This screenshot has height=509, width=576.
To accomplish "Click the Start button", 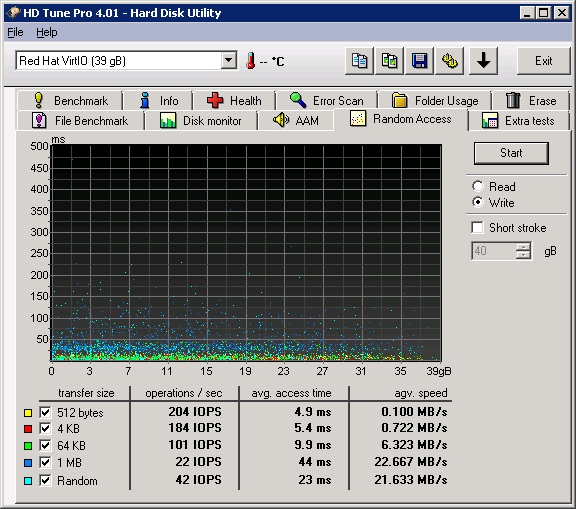I will [x=511, y=153].
